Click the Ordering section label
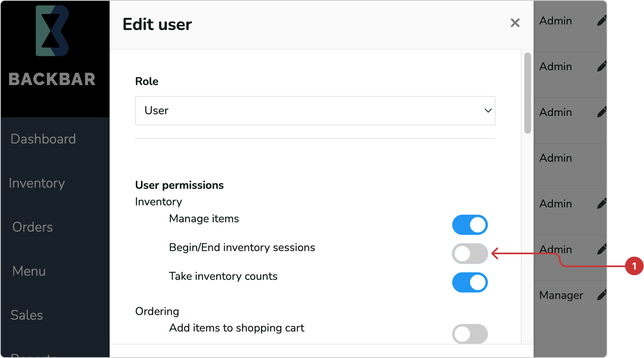The width and height of the screenshot is (644, 358). [157, 312]
